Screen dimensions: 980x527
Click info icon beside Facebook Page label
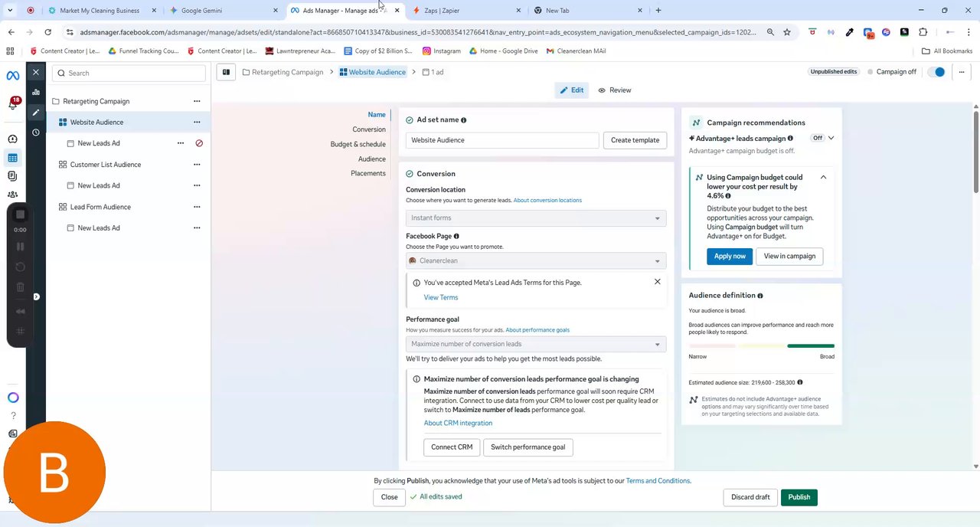(456, 236)
